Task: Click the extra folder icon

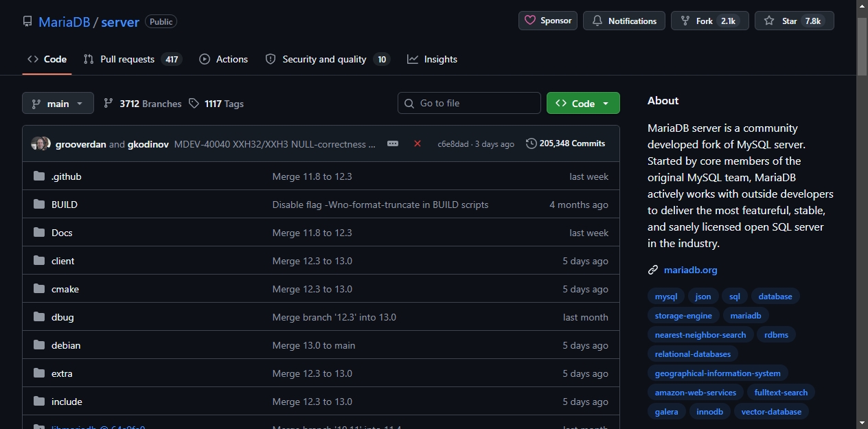Action: [x=39, y=373]
